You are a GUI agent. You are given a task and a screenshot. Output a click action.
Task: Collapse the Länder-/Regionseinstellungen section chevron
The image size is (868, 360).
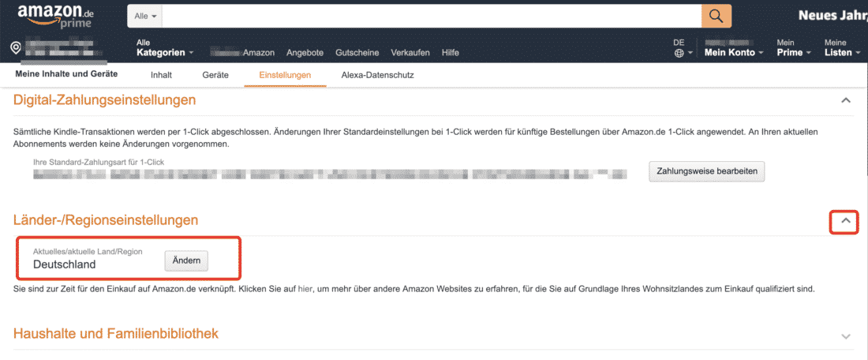845,220
